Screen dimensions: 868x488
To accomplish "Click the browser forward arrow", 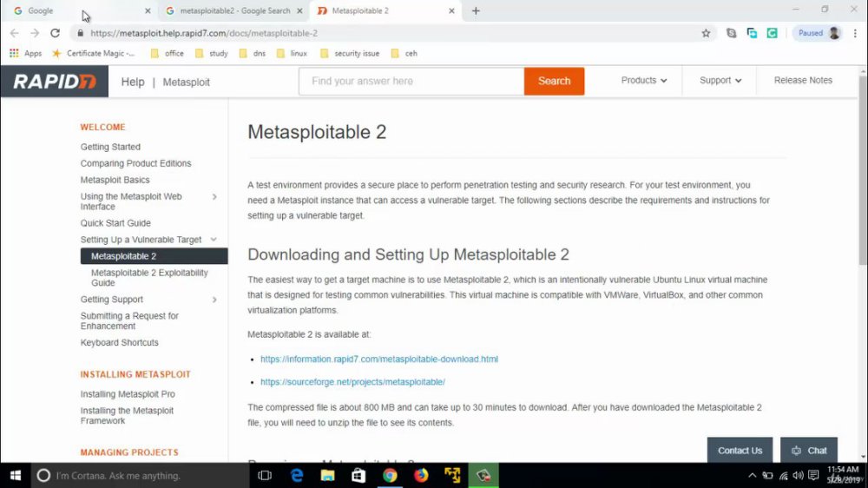I will point(35,33).
